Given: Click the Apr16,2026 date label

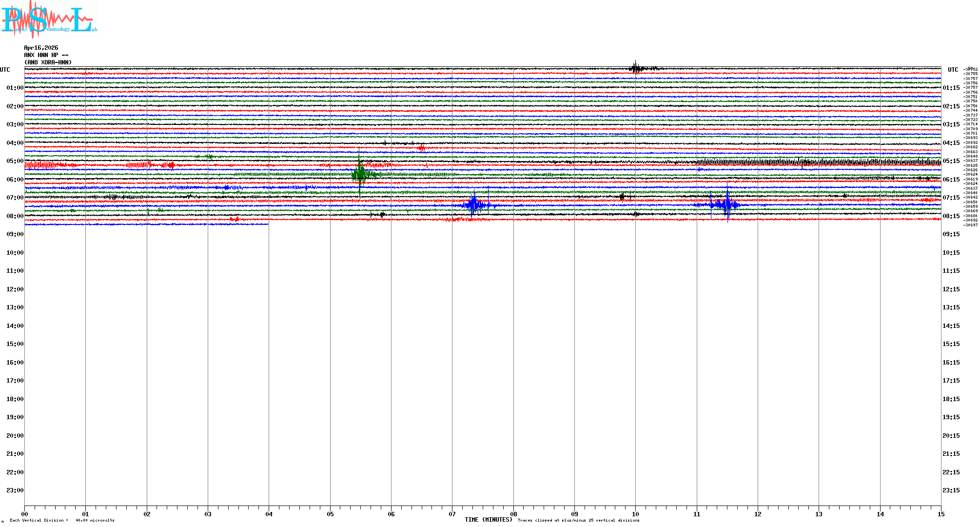Looking at the screenshot, I should 41,48.
